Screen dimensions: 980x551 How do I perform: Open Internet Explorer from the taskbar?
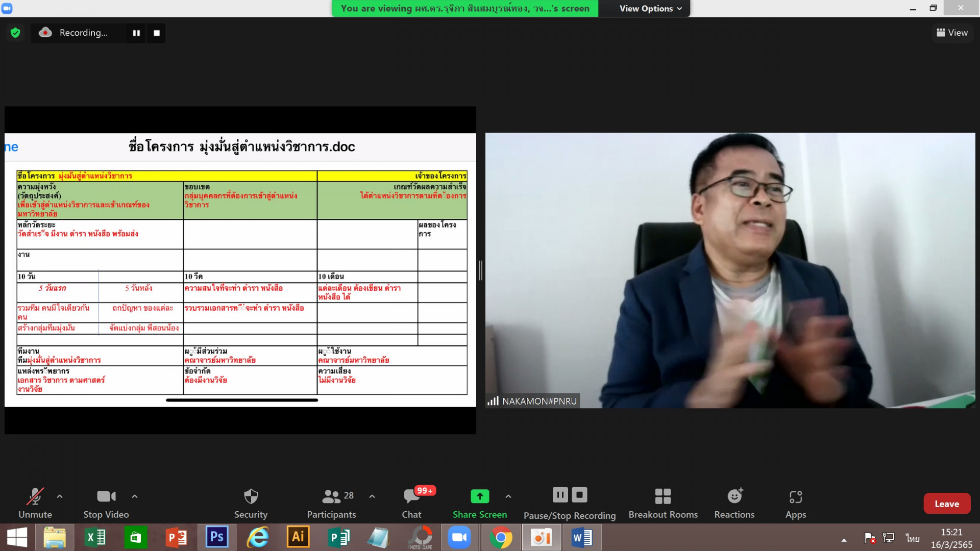tap(257, 537)
